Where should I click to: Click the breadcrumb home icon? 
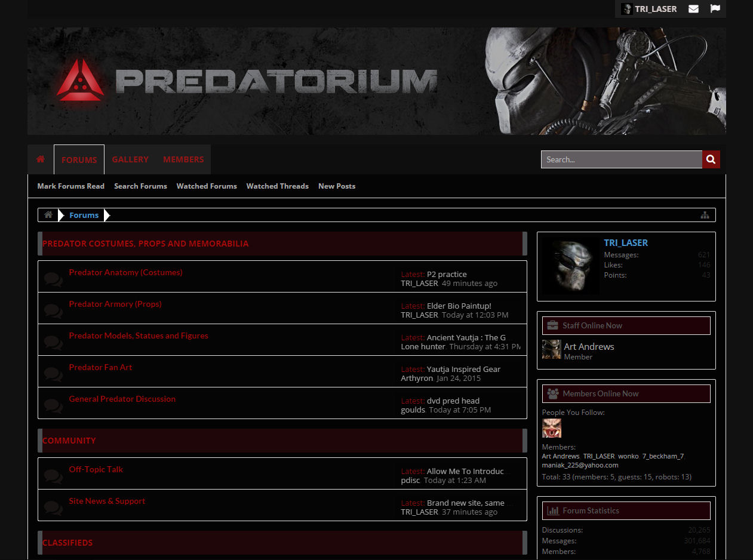[48, 215]
